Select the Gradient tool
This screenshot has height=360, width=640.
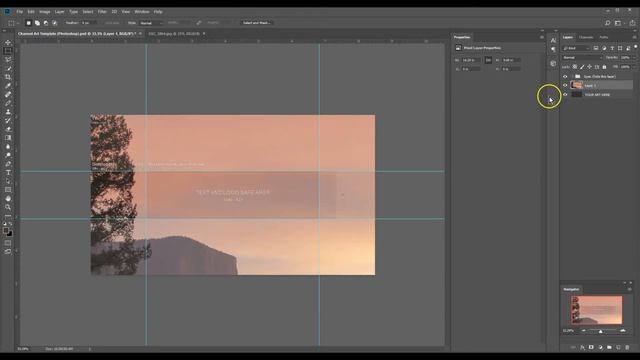tap(8, 138)
